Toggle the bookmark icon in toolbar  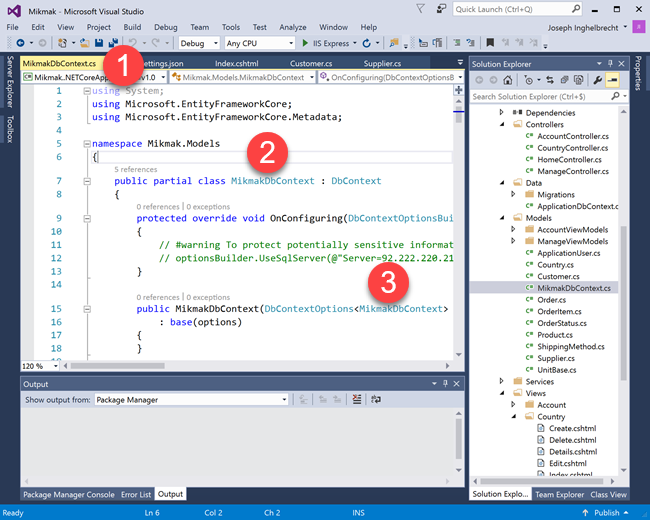490,42
